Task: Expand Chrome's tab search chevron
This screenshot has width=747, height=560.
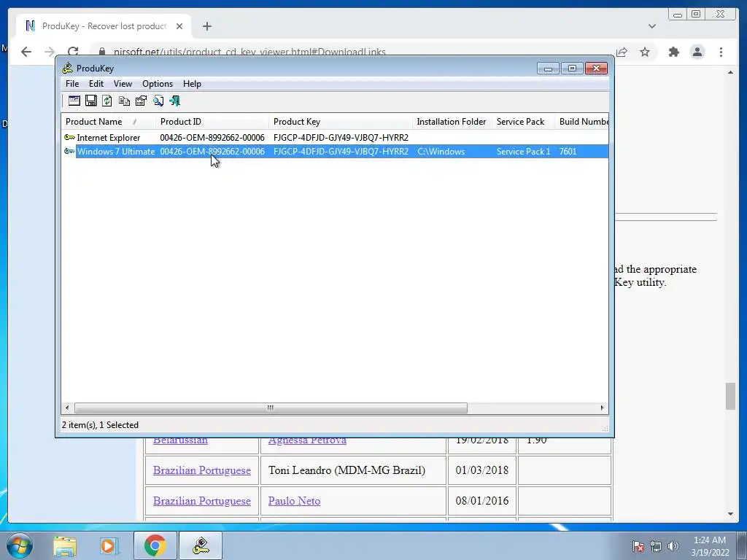Action: point(651,26)
